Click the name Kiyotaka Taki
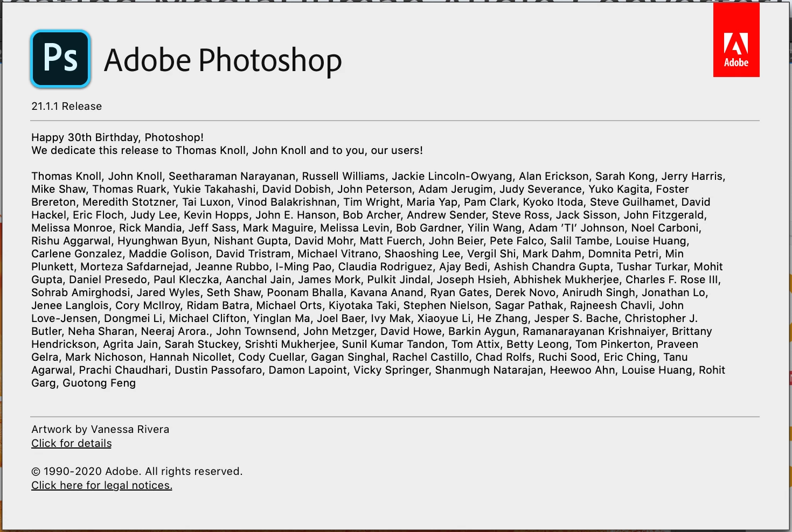 pos(363,305)
